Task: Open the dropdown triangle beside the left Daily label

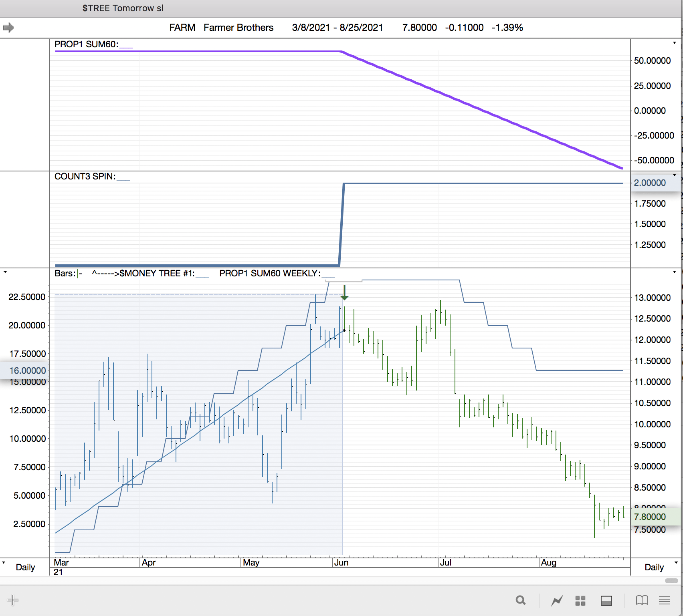Action: [x=4, y=562]
